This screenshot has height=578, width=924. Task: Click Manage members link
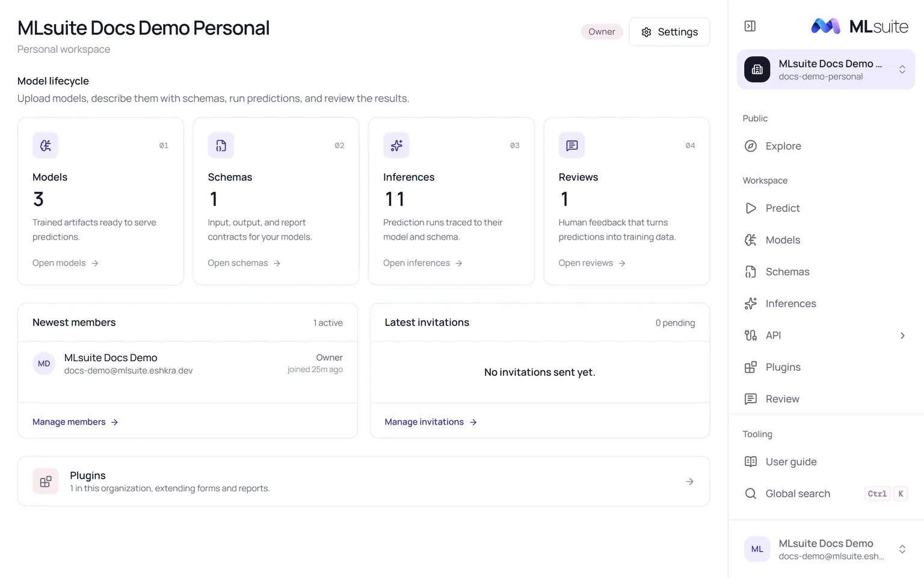point(75,422)
